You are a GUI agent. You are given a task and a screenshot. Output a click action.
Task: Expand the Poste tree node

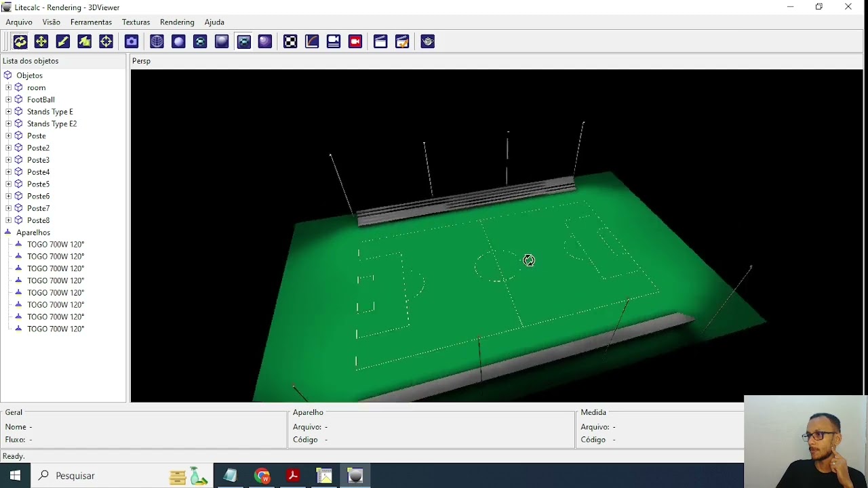(8, 136)
